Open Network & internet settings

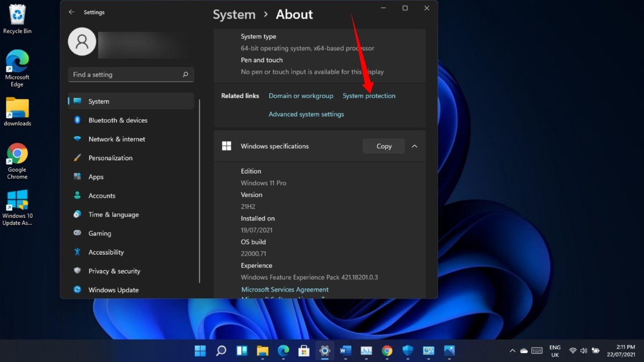(x=116, y=139)
